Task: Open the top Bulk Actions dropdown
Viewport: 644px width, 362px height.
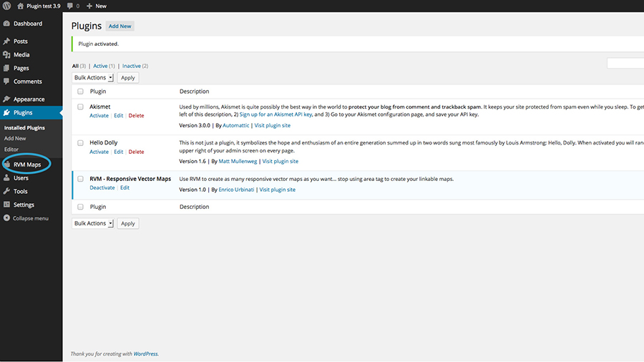Action: click(93, 77)
